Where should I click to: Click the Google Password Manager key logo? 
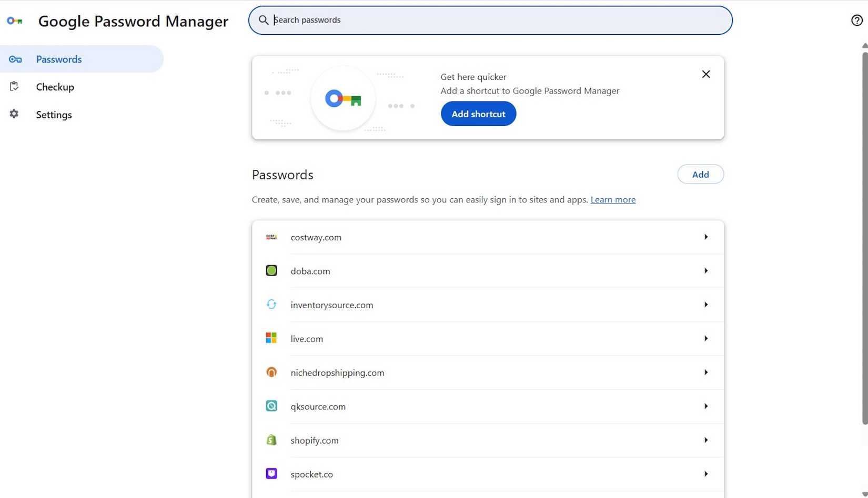[15, 21]
